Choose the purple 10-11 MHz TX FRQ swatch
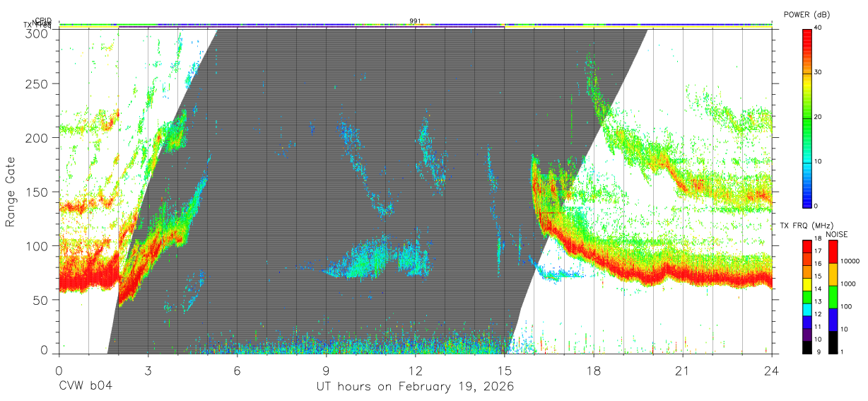 [807, 333]
